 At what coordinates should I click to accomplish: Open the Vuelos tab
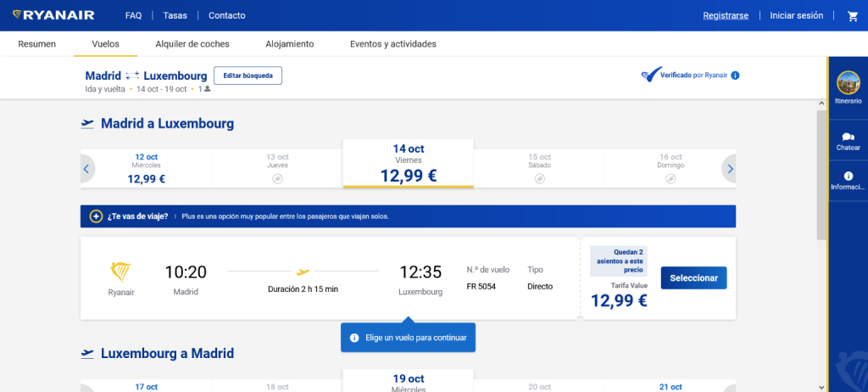(x=105, y=44)
